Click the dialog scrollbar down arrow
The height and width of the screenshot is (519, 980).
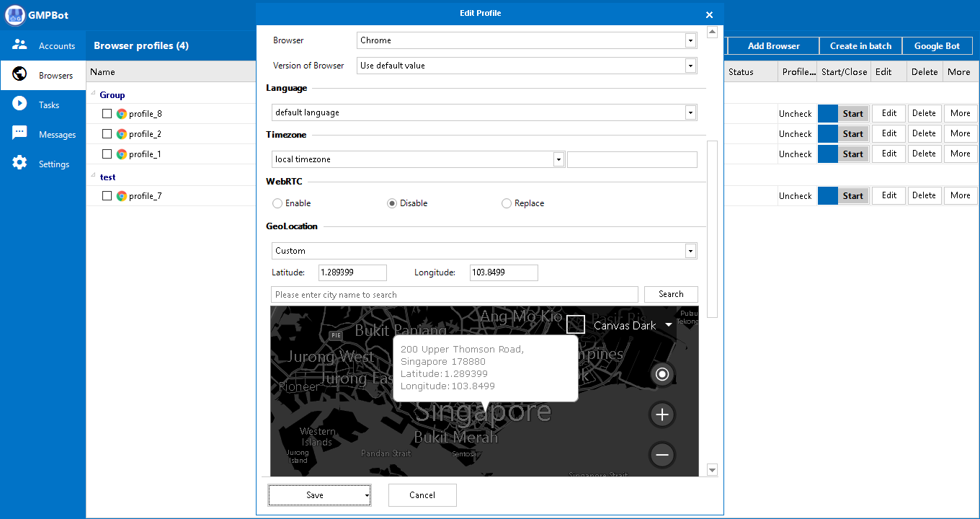pos(713,470)
